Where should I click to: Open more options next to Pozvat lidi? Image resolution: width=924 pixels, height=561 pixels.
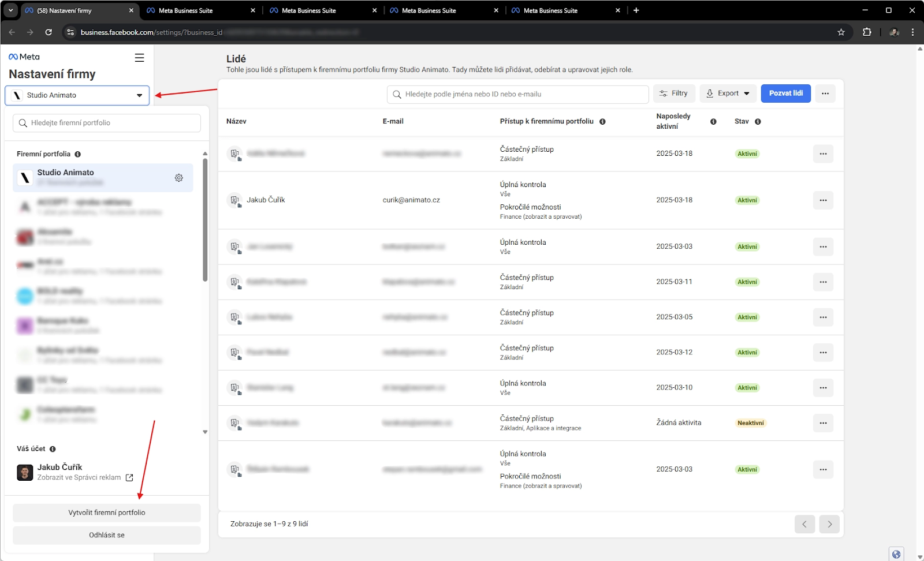(x=825, y=93)
